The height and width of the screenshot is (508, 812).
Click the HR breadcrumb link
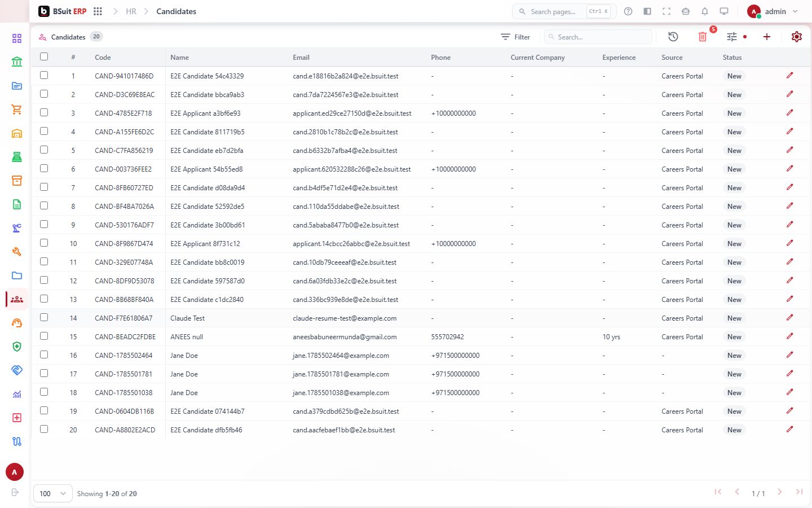[x=131, y=11]
